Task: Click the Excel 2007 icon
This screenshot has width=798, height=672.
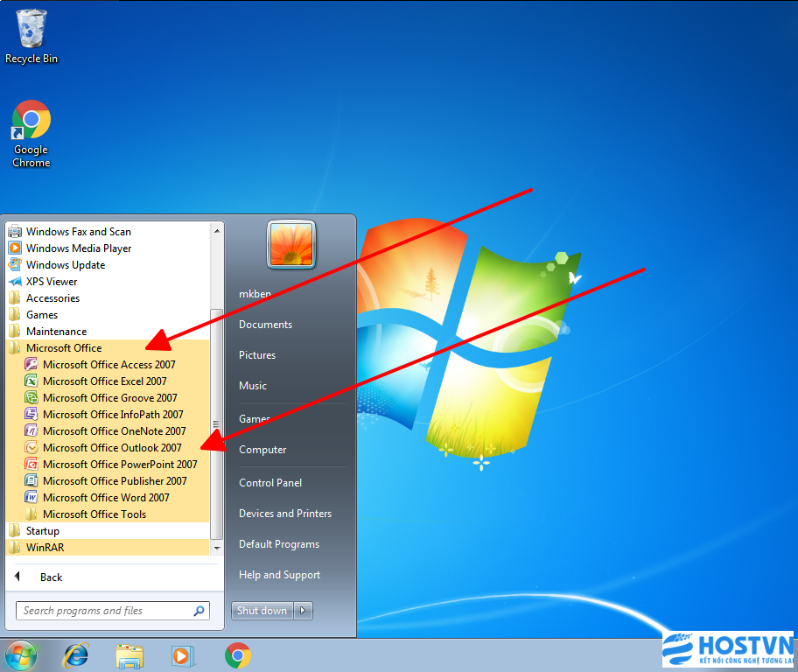Action: tap(31, 381)
